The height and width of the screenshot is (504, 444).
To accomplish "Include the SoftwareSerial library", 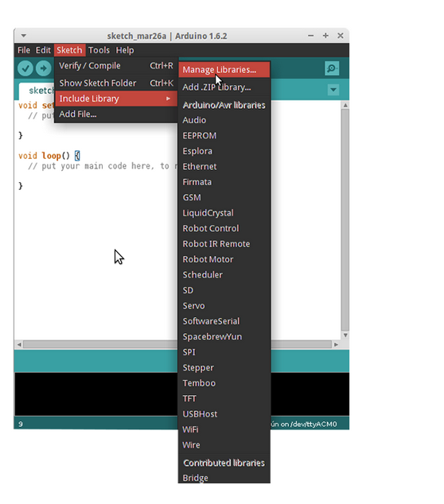I will pos(224,321).
